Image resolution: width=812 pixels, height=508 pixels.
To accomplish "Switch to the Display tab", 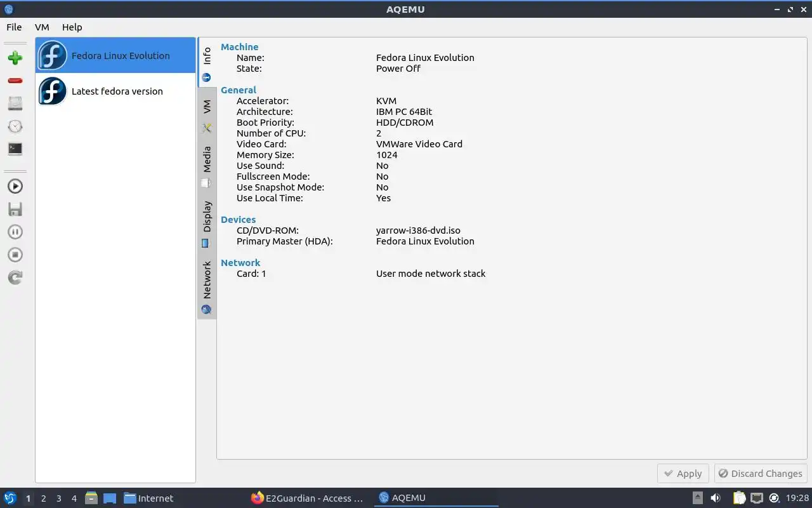I will point(207,223).
